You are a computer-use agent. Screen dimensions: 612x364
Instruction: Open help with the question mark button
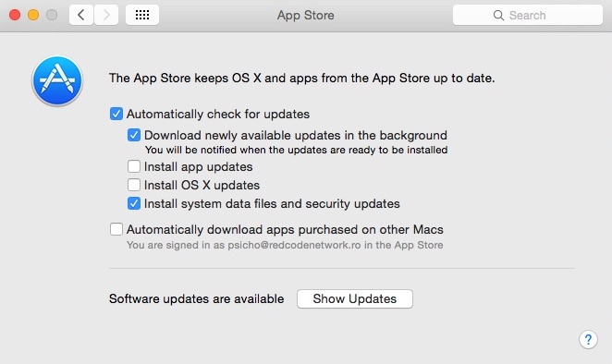588,339
